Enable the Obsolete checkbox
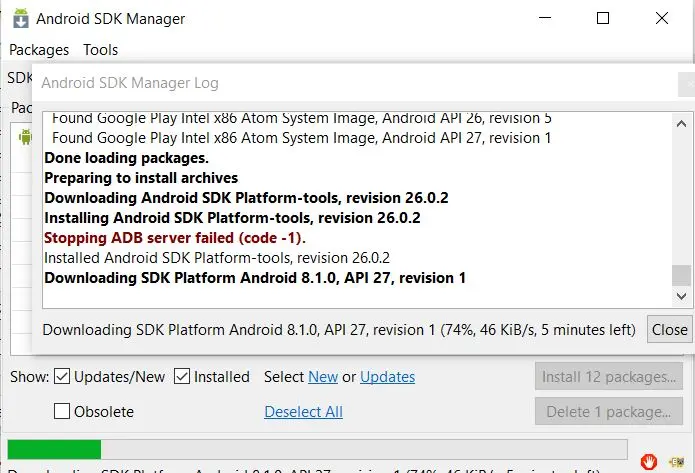The image size is (695, 473). pos(62,411)
